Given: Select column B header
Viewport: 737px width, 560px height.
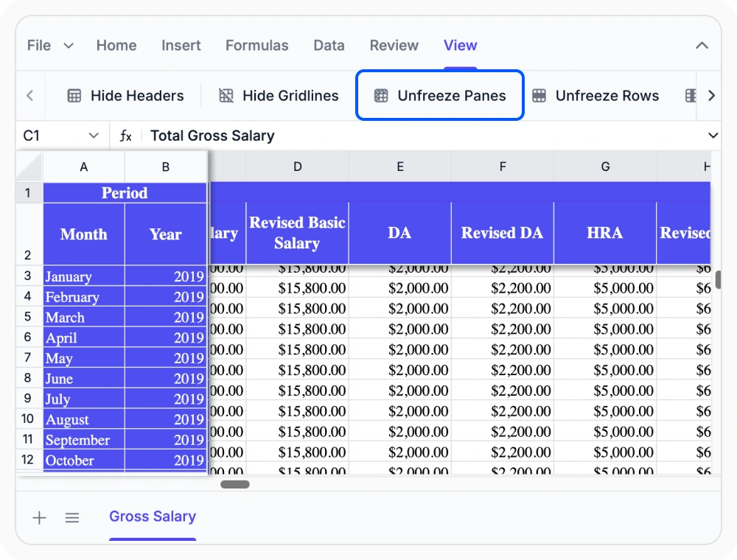Looking at the screenshot, I should tap(165, 167).
